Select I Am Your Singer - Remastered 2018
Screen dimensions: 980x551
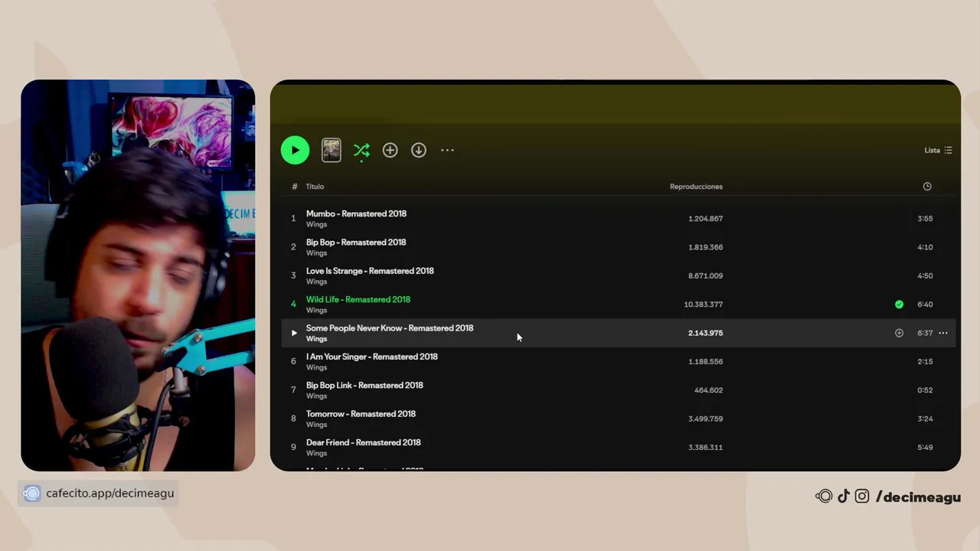372,357
